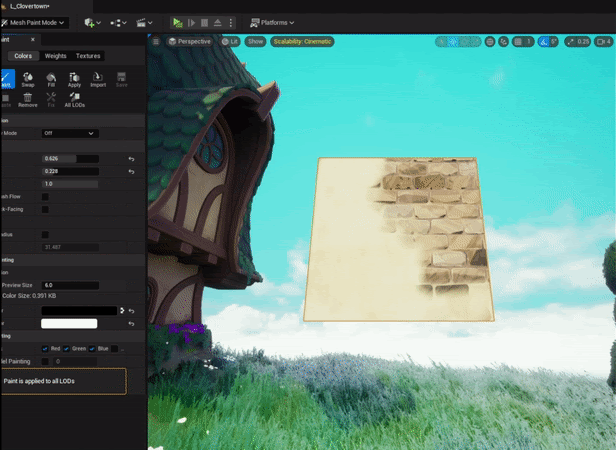Open the Blueprints dropdown in toolbar

coord(118,23)
